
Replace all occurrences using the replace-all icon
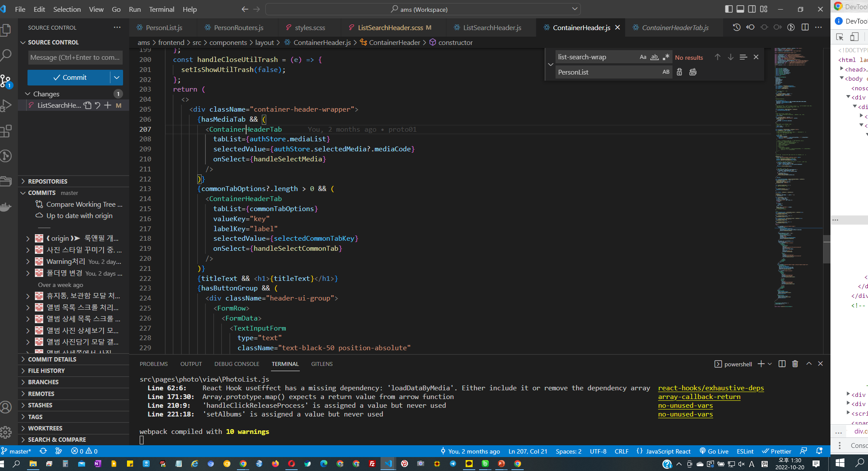[693, 72]
